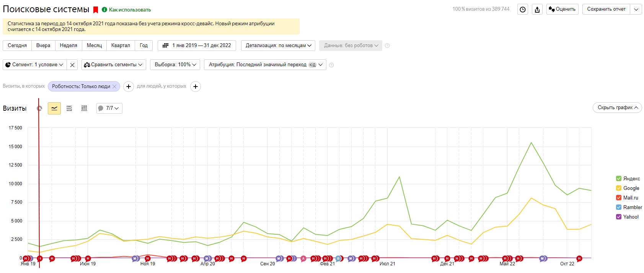Screen dimensions: 644x273
Task: Open the 'Как использовать' link
Action: [130, 10]
